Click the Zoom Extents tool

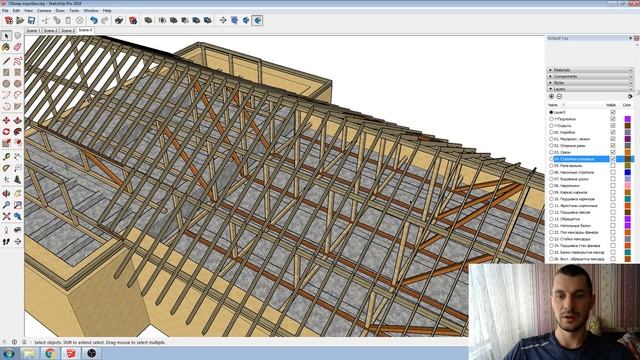click(6, 216)
